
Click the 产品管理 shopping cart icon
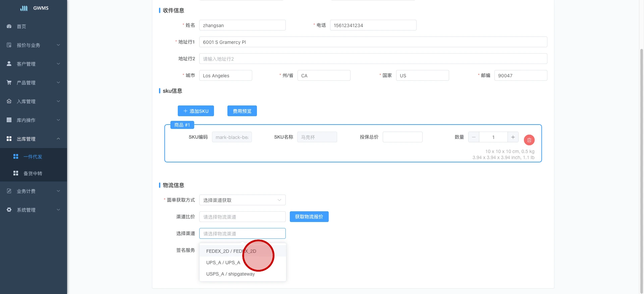(9, 82)
